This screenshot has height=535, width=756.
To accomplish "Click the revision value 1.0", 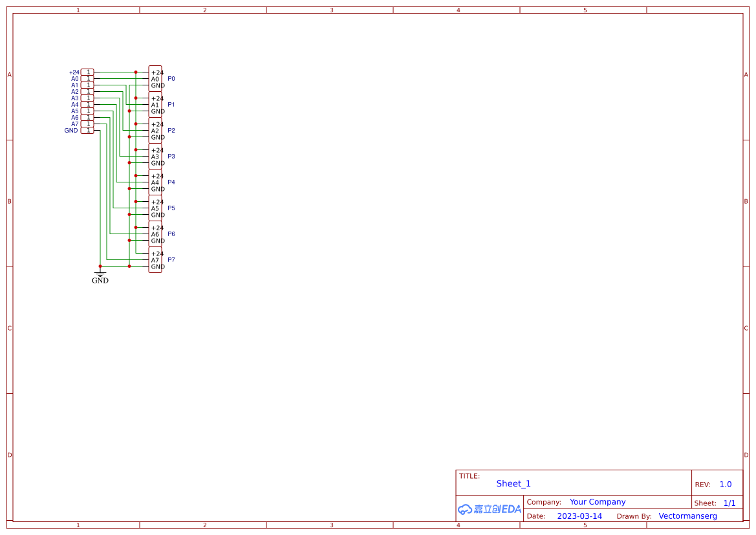I will pos(725,484).
